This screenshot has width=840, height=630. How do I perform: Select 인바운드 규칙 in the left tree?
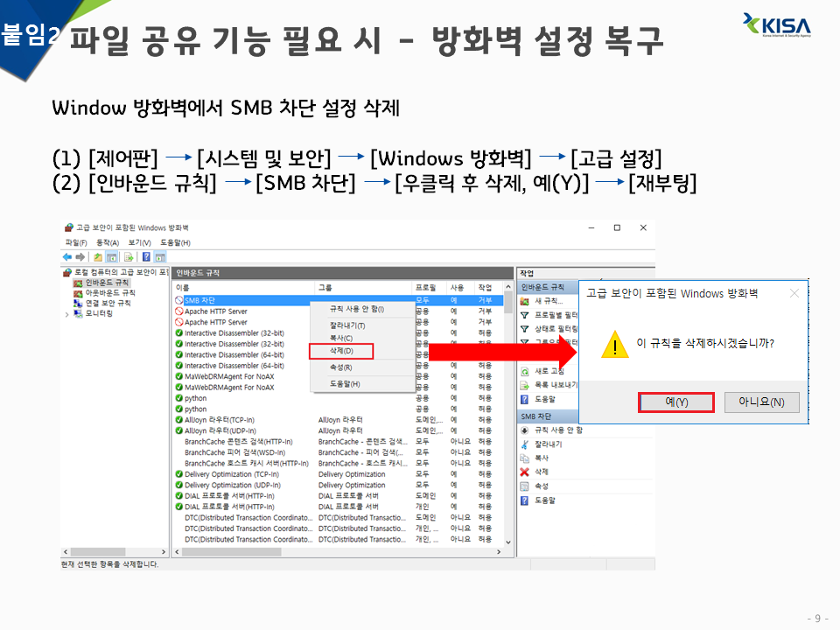coord(107,283)
